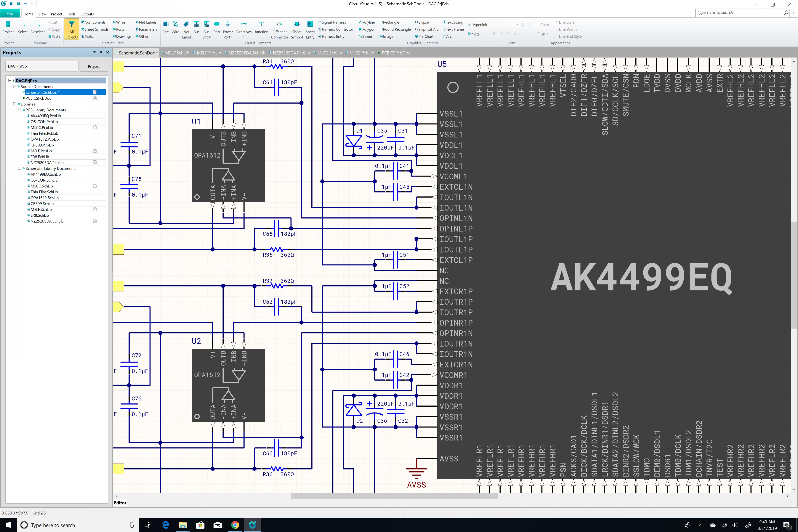Image resolution: width=798 pixels, height=532 pixels.
Task: Insert a Note
Action: click(474, 34)
